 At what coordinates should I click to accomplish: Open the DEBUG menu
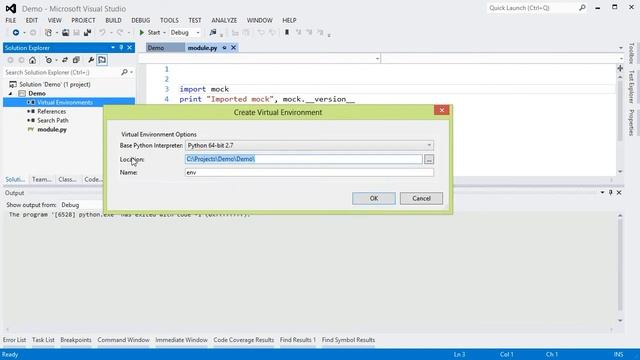(x=140, y=20)
